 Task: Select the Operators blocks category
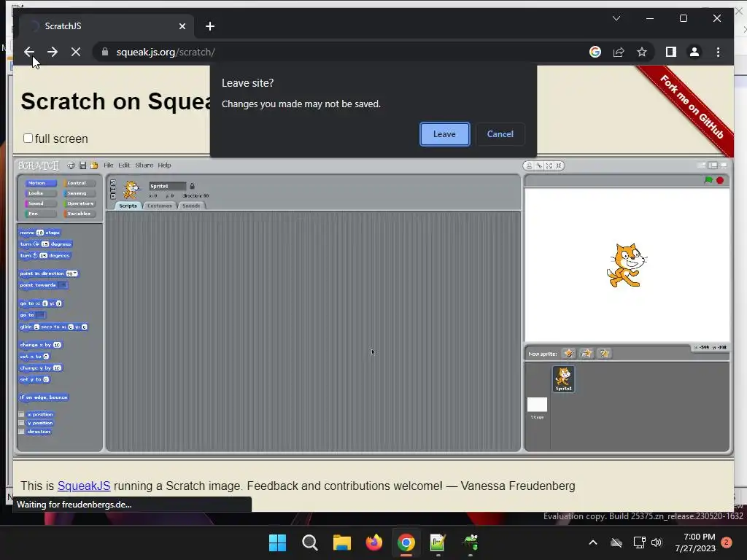(80, 203)
